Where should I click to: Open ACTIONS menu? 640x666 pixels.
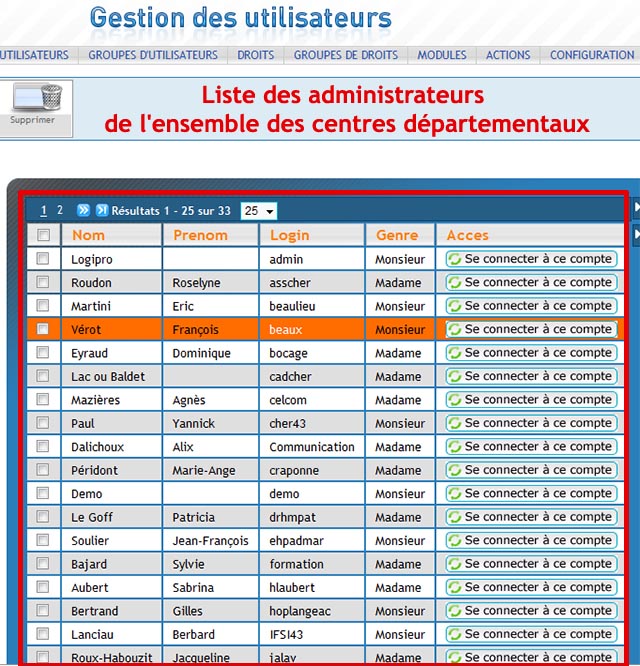(x=508, y=55)
